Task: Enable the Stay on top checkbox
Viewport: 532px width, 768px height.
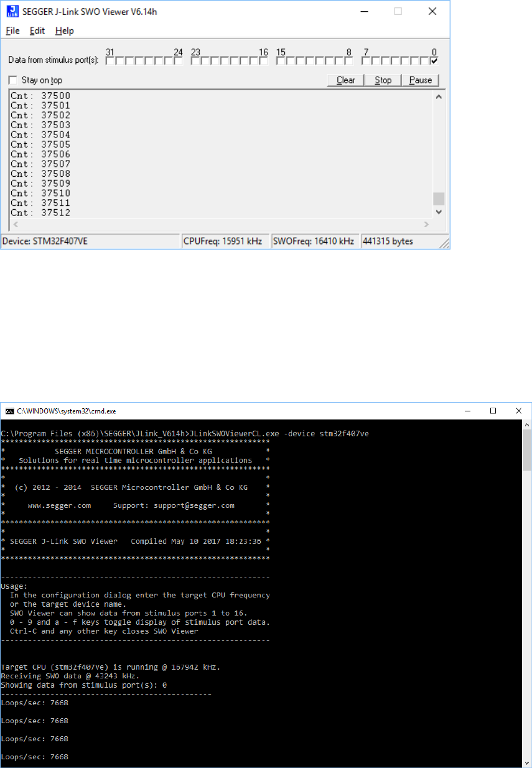Action: tap(13, 80)
